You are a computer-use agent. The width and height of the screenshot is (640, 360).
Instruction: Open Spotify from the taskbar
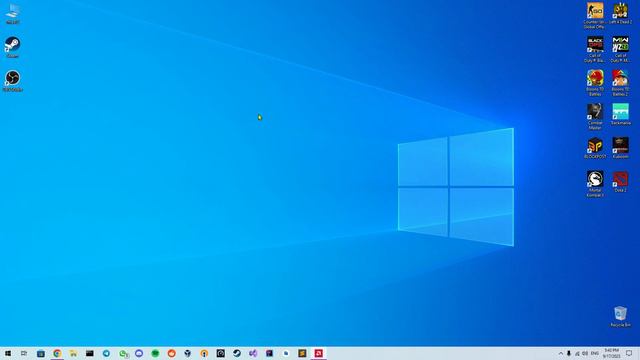pyautogui.click(x=155, y=353)
